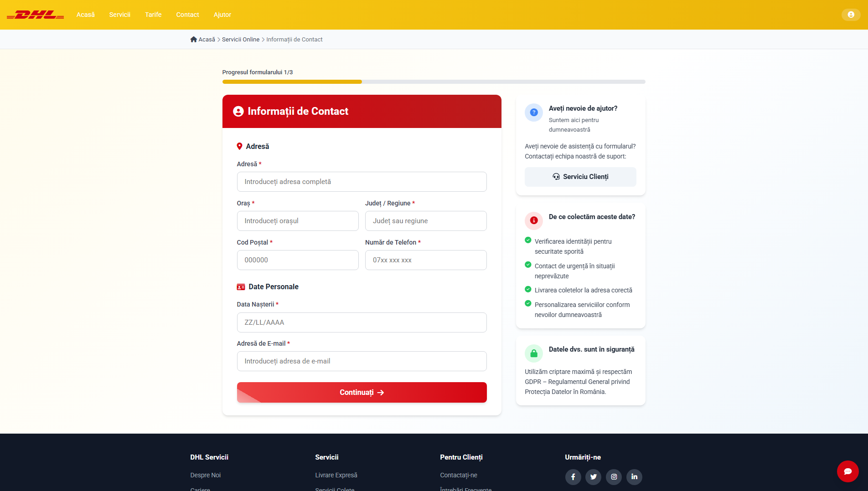The image size is (868, 491).
Task: Visit the Instagram page icon
Action: tap(614, 477)
